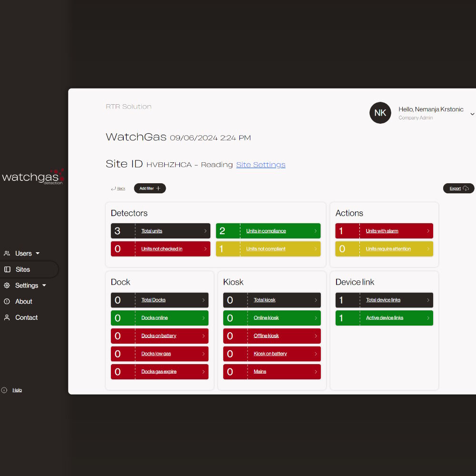
Task: Click the plus icon on Add filter
Action: 158,188
